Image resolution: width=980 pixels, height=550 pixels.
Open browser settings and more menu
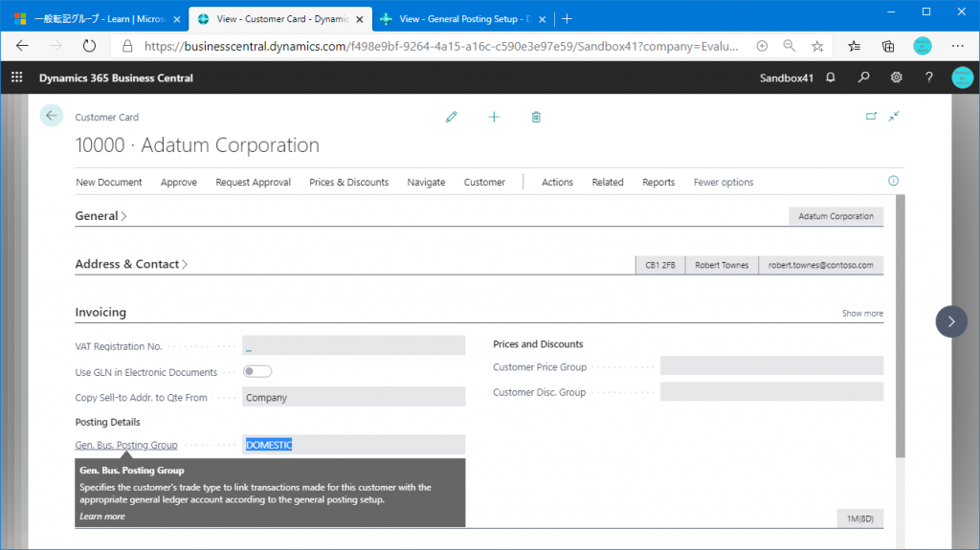pos(957,46)
